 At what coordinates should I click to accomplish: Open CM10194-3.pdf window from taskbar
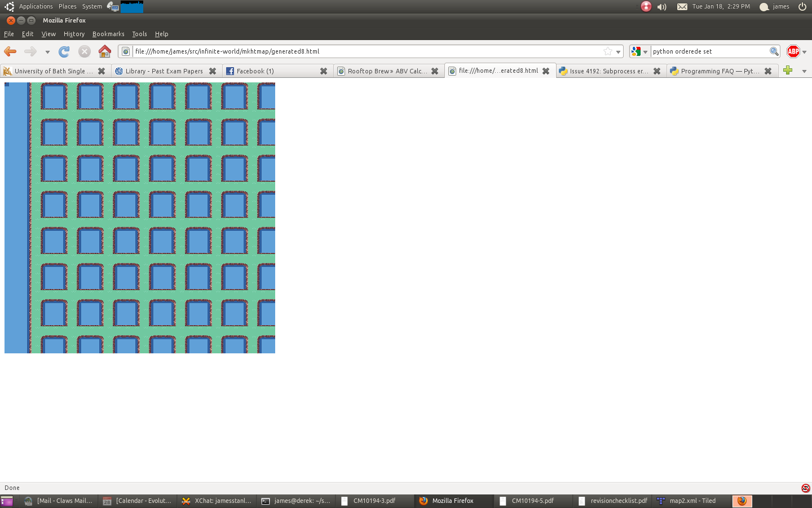(x=374, y=501)
